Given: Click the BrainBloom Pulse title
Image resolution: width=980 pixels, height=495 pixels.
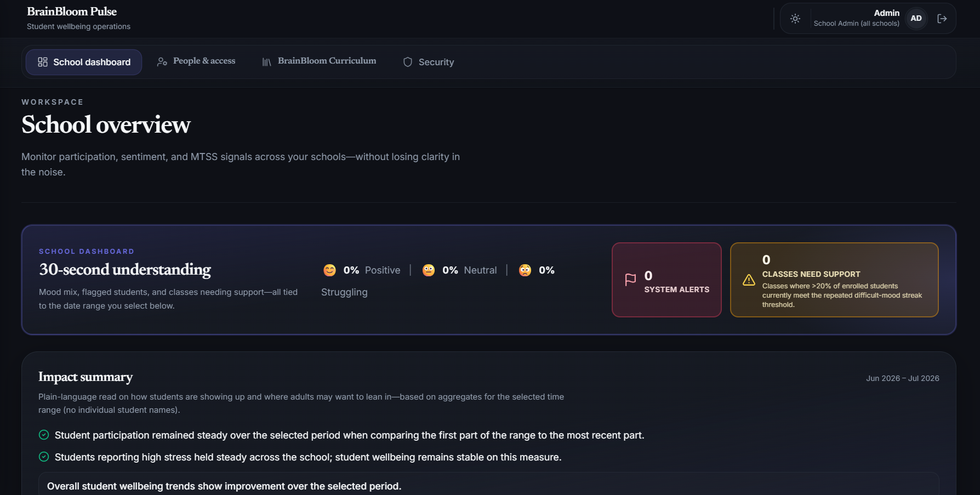Looking at the screenshot, I should (72, 12).
